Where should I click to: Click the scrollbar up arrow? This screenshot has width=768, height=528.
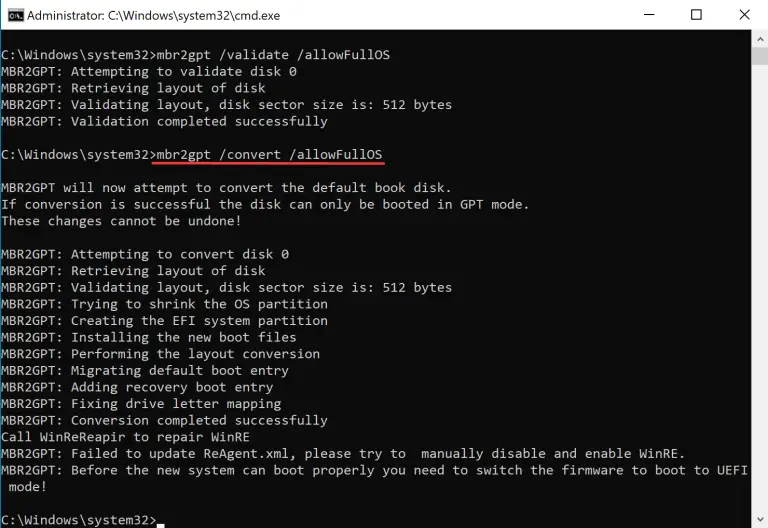(x=760, y=39)
